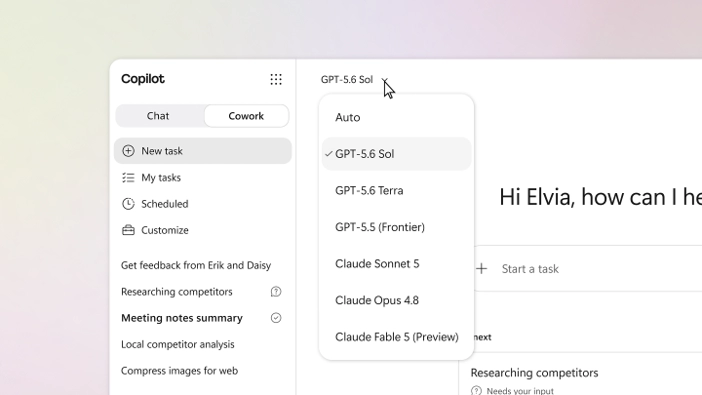The image size is (702, 395).
Task: Click the clock icon beside Scheduled
Action: (x=128, y=204)
